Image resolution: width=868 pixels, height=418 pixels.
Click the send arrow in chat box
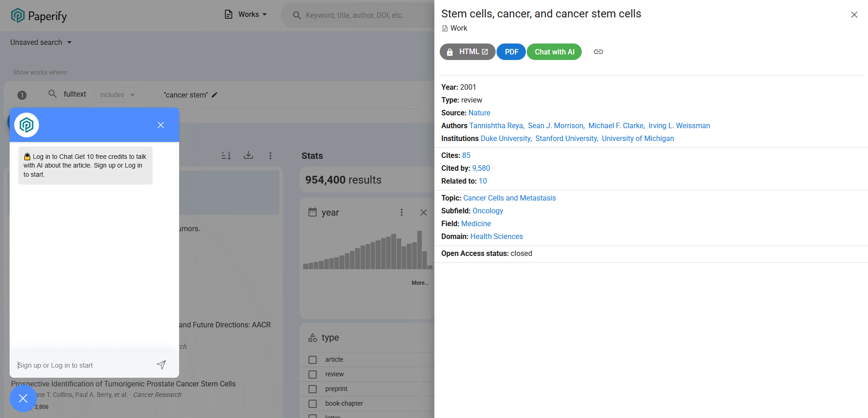[161, 364]
